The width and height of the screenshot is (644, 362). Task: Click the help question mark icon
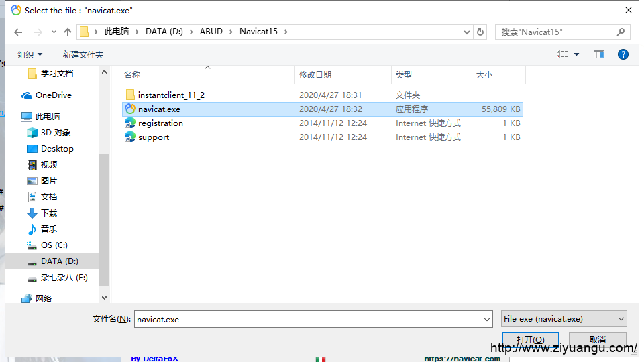(623, 54)
